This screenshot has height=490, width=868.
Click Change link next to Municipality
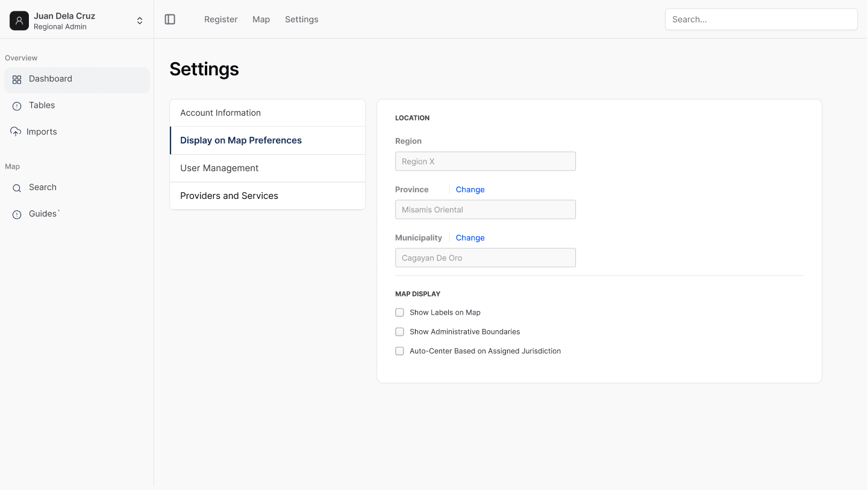470,237
